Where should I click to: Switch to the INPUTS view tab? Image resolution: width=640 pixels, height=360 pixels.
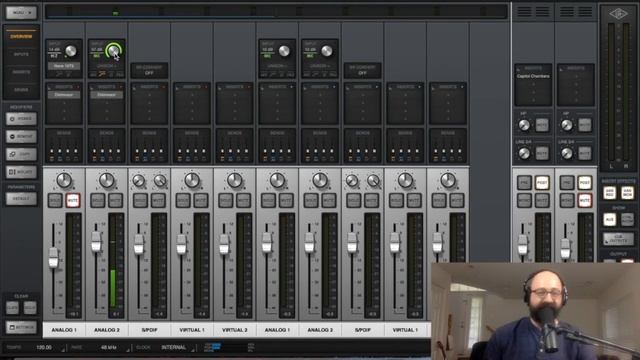21,54
